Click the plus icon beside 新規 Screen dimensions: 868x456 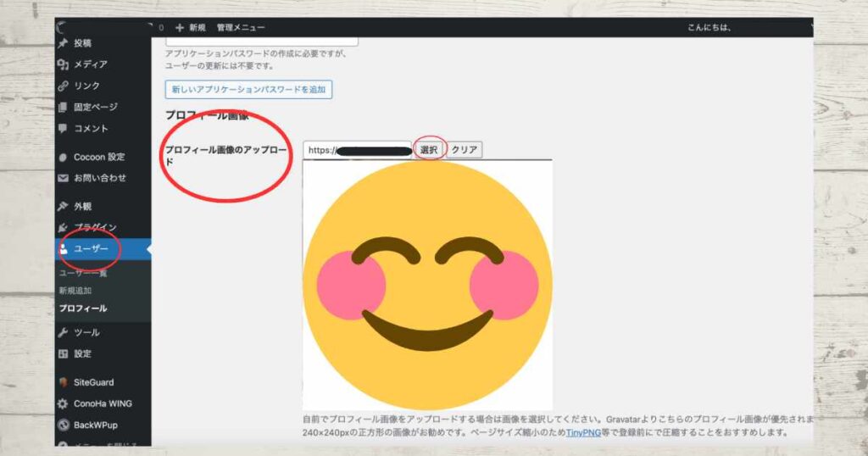click(180, 27)
